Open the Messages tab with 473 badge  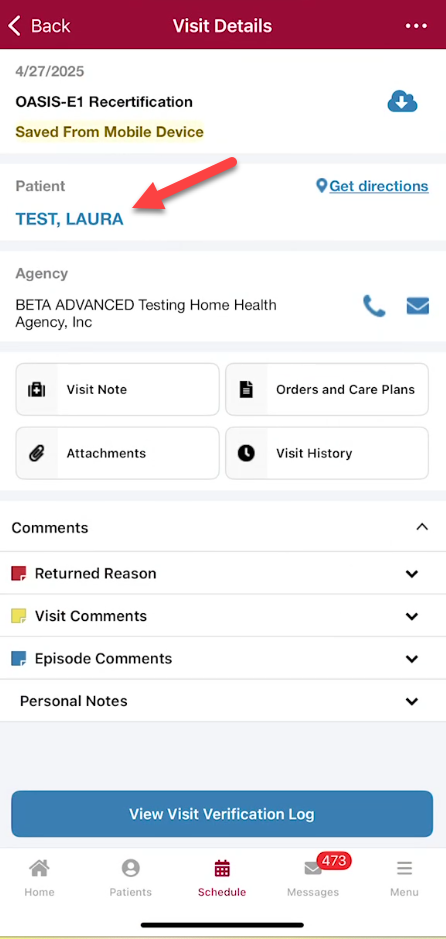[313, 877]
